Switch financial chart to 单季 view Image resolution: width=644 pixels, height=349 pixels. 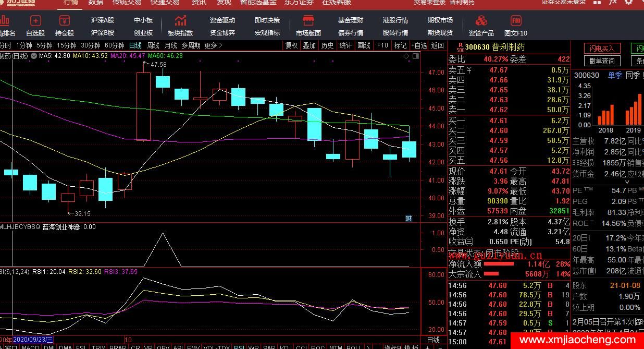coord(615,75)
